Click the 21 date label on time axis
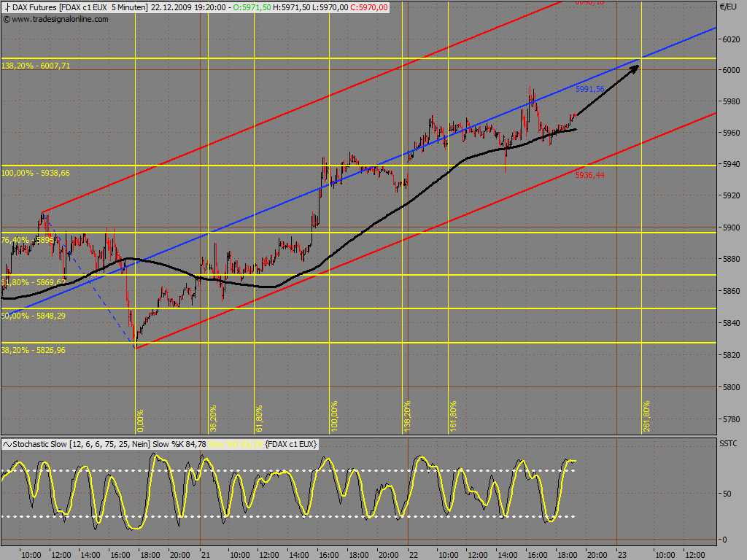The height and width of the screenshot is (560, 747). coord(205,555)
